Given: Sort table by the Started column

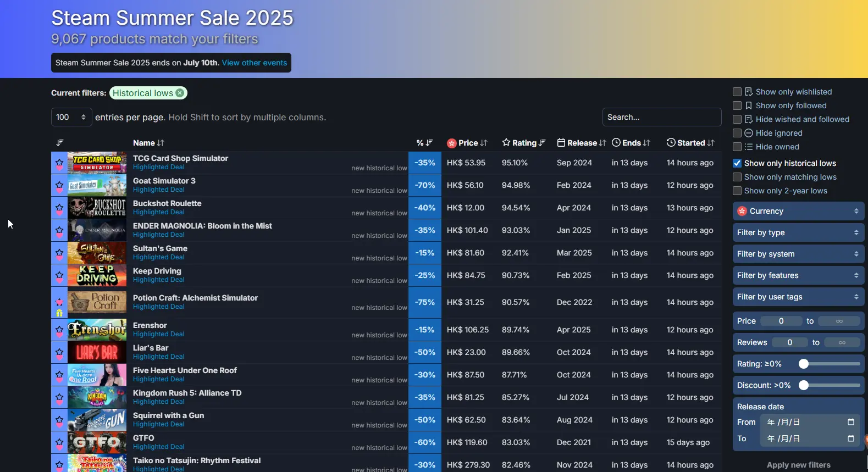Looking at the screenshot, I should (690, 143).
